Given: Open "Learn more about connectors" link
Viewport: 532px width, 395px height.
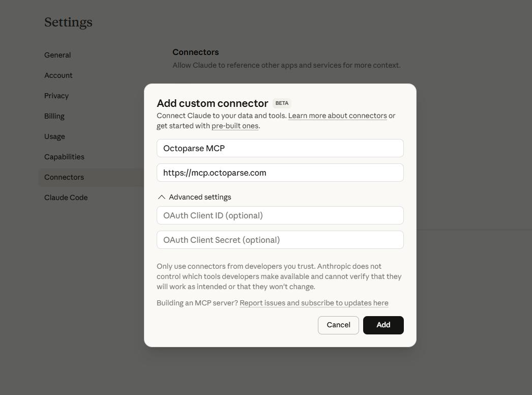Looking at the screenshot, I should click(337, 116).
